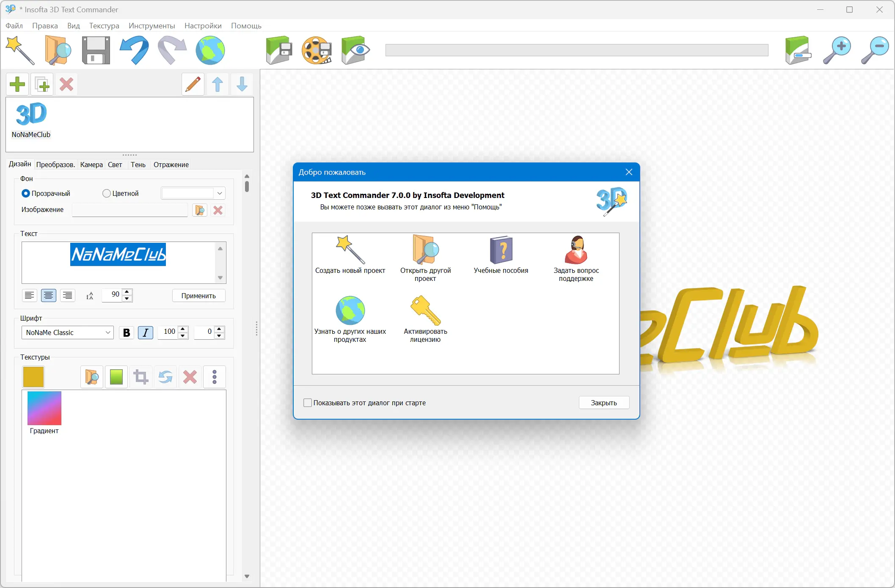
Task: Click the yellow texture color swatch
Action: pyautogui.click(x=33, y=376)
